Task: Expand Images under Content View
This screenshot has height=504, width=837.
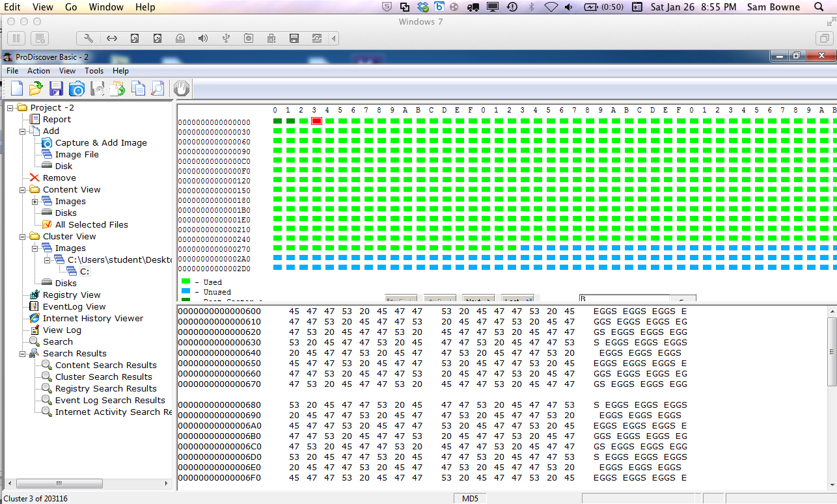Action: [35, 202]
